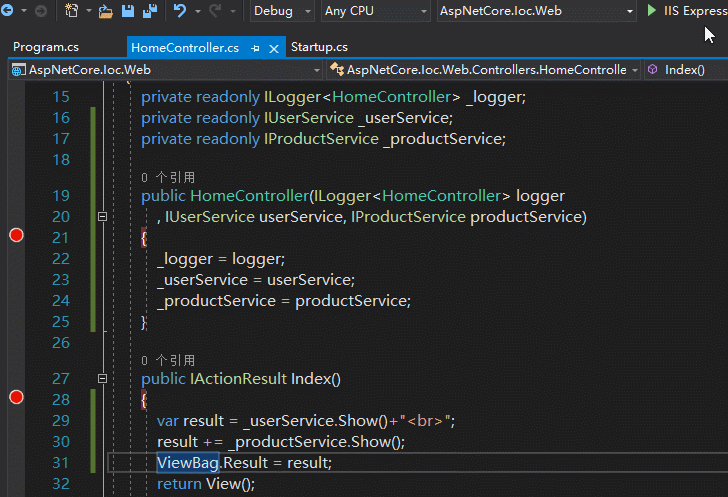Close the HomeController.cs tab
The height and width of the screenshot is (497, 728).
click(x=274, y=48)
